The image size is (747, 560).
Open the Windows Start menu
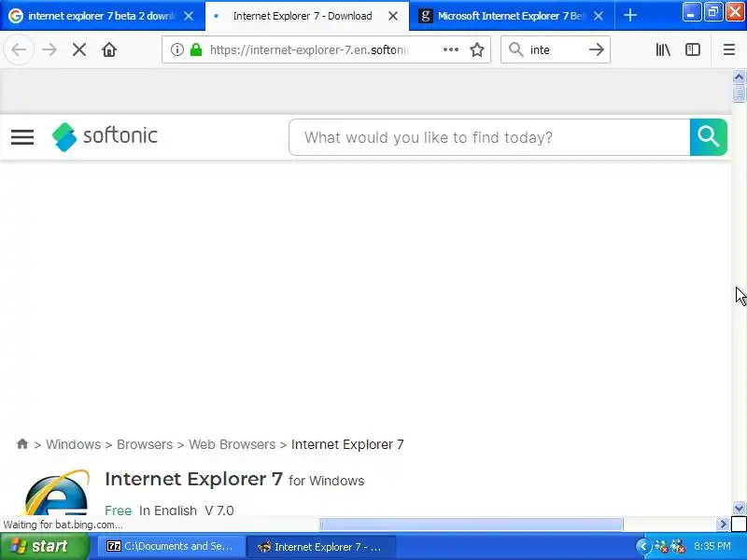point(45,546)
